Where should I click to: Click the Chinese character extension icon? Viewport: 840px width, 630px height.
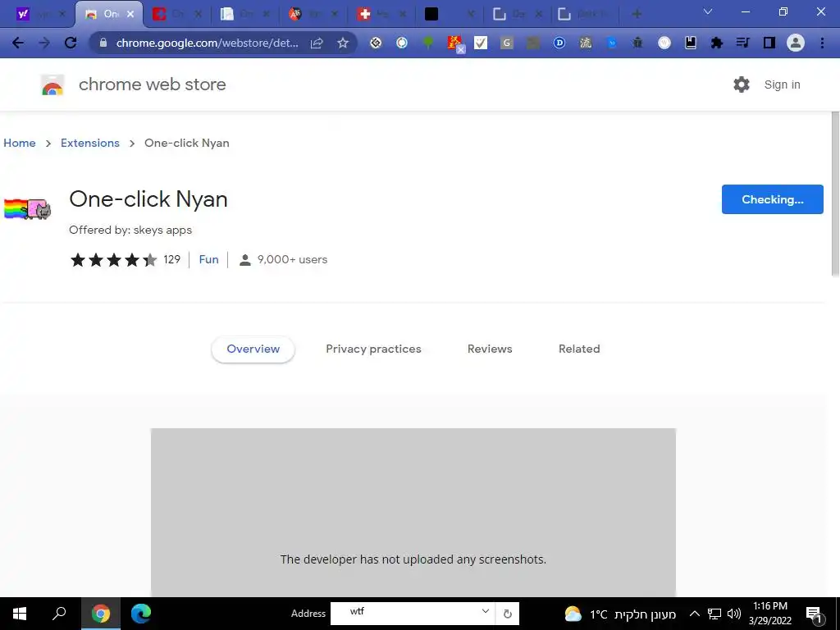tap(586, 43)
